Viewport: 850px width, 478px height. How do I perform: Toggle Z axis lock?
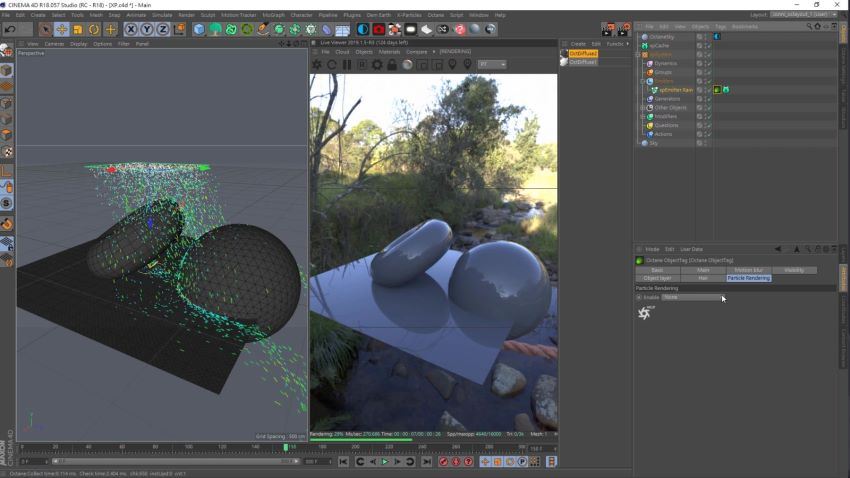point(163,29)
